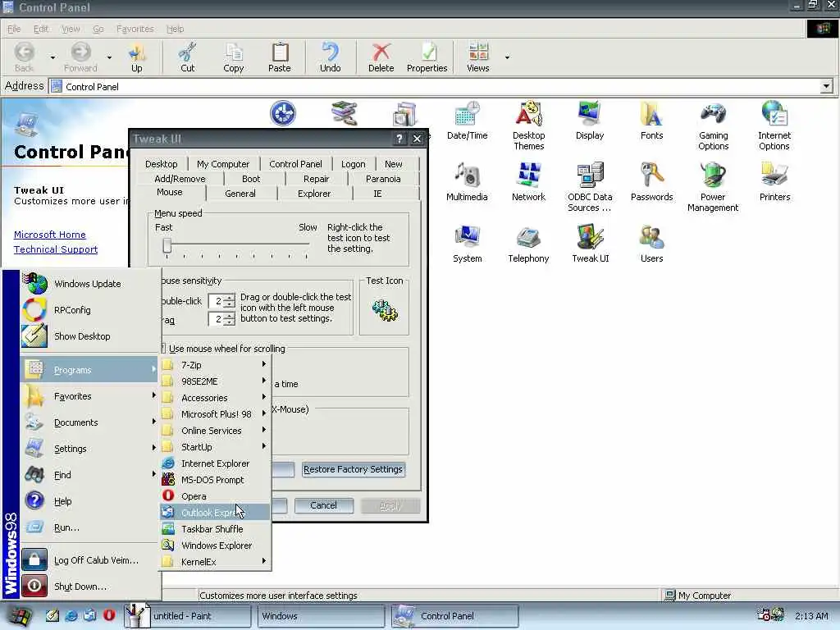Image resolution: width=840 pixels, height=630 pixels.
Task: Switch to the Explorer tab
Action: (x=314, y=194)
